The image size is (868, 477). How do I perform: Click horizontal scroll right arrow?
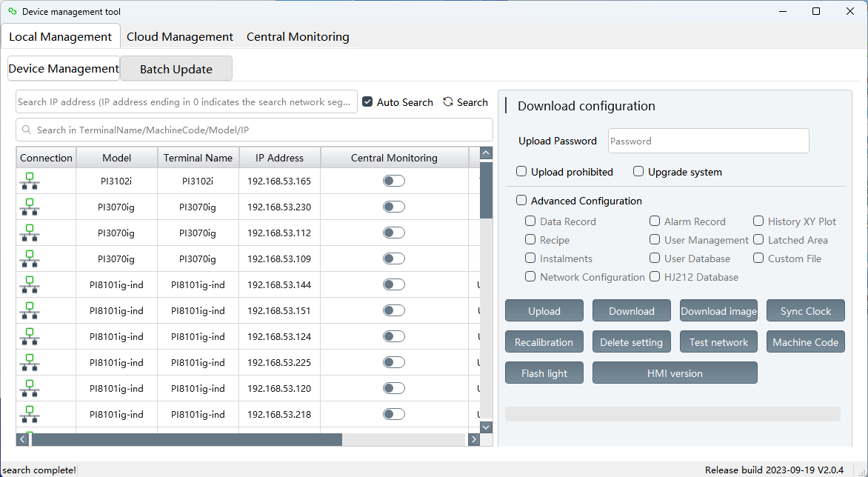[x=474, y=439]
